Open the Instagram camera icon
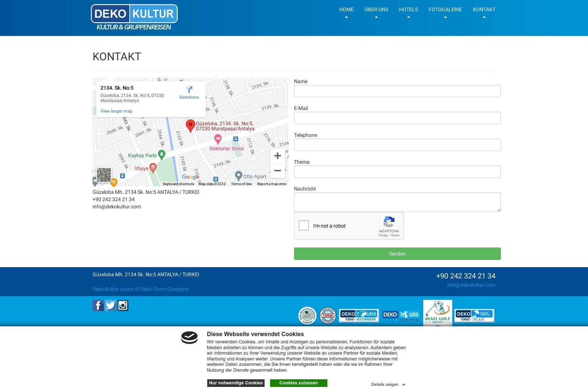This screenshot has width=588, height=392. (123, 306)
